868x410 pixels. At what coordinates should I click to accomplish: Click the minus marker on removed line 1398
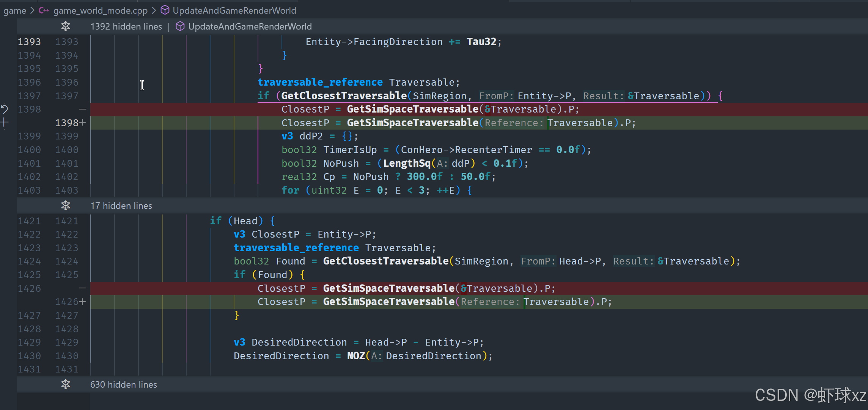[82, 109]
